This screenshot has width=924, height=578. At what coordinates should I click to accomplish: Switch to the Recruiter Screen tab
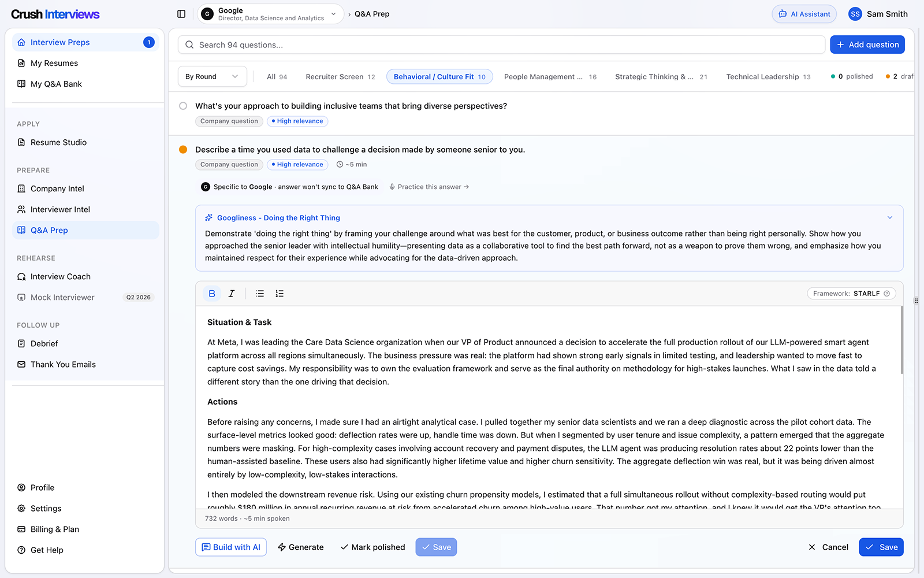(340, 77)
